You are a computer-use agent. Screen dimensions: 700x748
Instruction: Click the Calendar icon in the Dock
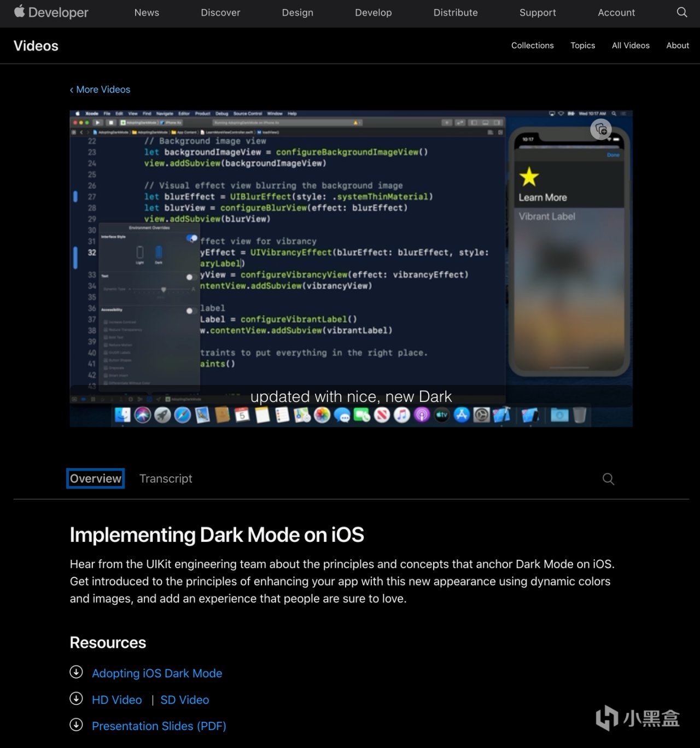pyautogui.click(x=242, y=415)
